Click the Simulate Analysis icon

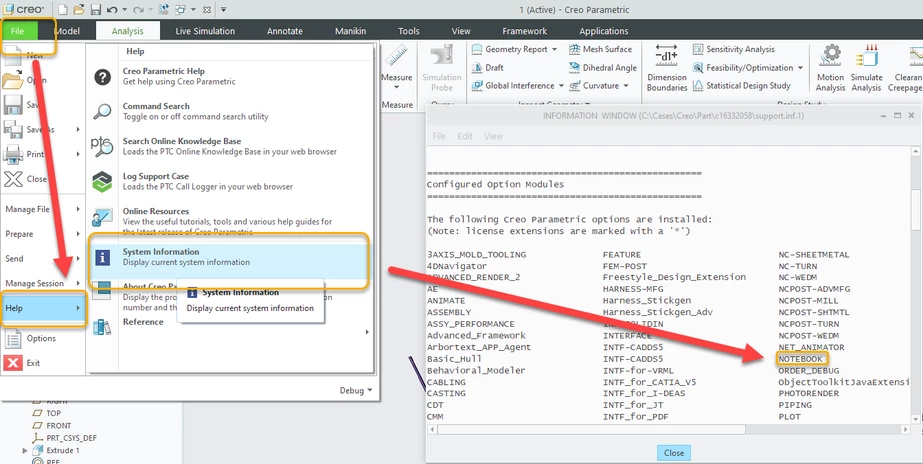point(866,57)
